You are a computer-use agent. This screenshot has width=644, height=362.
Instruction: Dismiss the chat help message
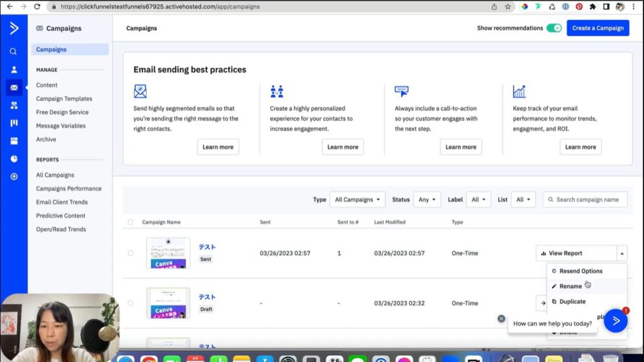tap(501, 319)
